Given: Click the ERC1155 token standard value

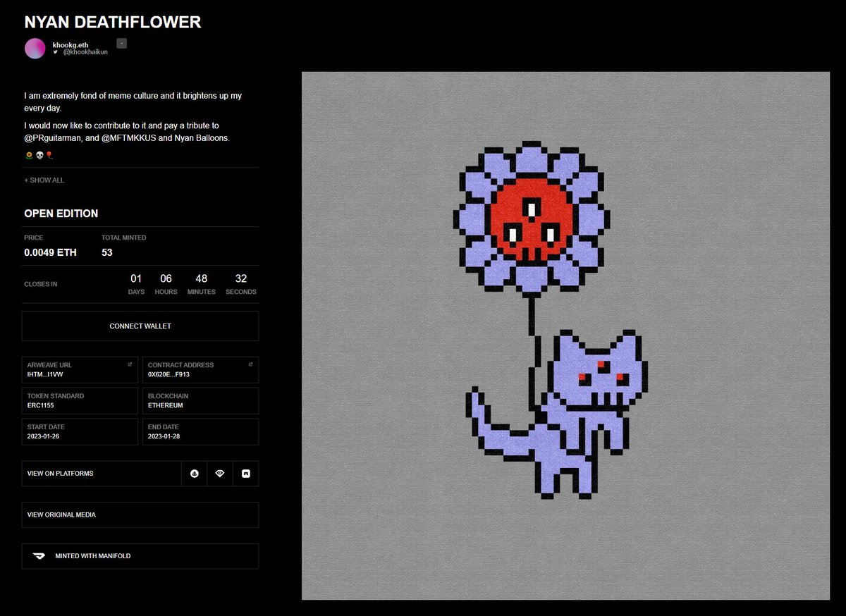Looking at the screenshot, I should [41, 405].
